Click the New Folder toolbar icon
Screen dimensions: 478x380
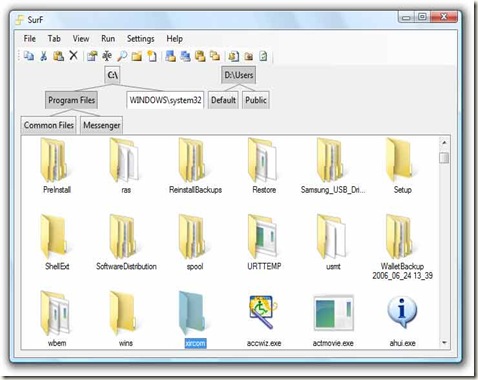pos(137,56)
